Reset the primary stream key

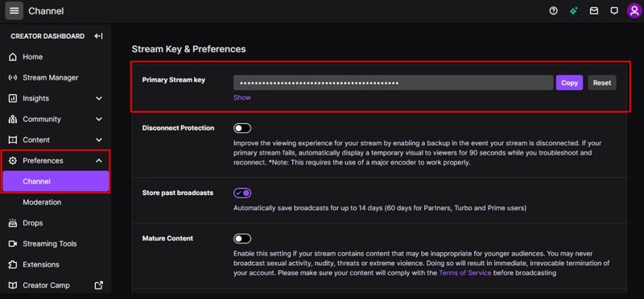[x=602, y=83]
